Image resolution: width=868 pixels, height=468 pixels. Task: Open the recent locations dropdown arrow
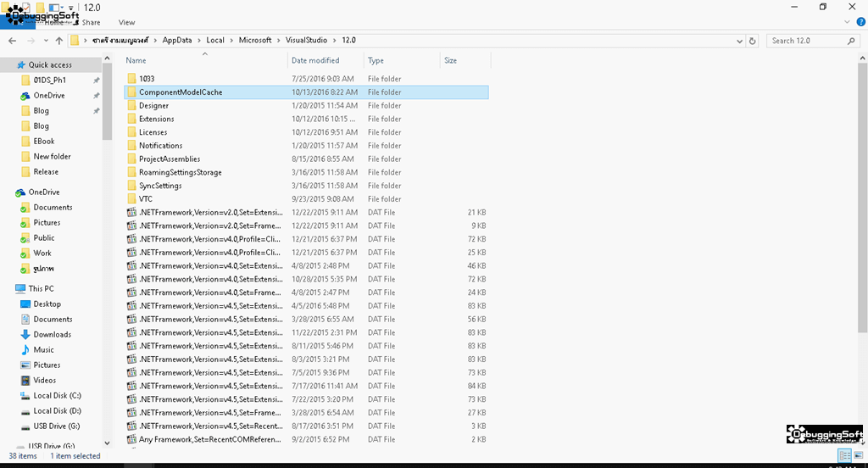point(46,41)
